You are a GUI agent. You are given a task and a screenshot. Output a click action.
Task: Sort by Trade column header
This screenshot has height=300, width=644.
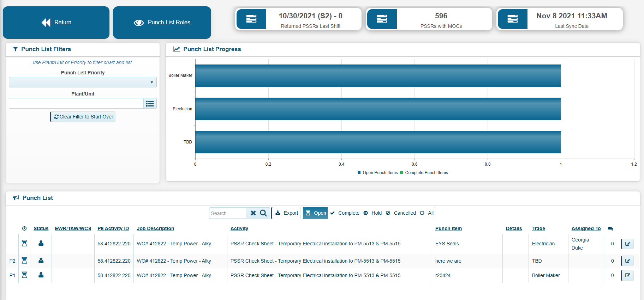click(538, 228)
